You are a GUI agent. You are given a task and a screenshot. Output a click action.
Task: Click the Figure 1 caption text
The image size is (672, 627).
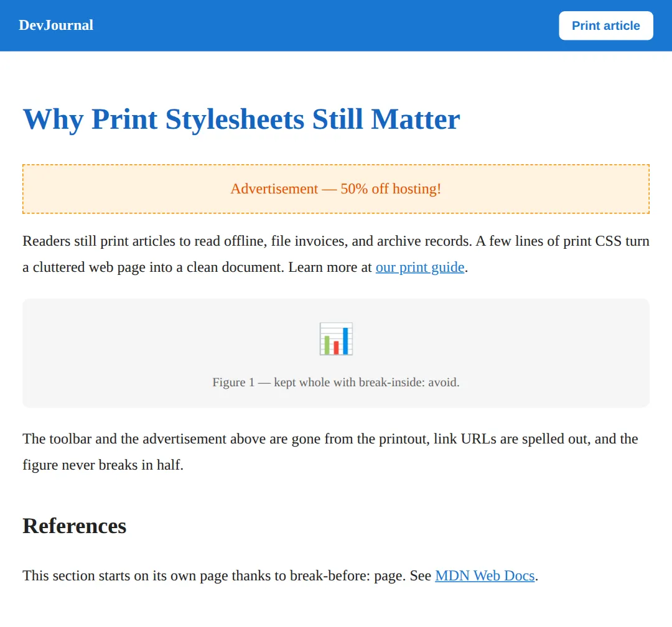tap(336, 382)
